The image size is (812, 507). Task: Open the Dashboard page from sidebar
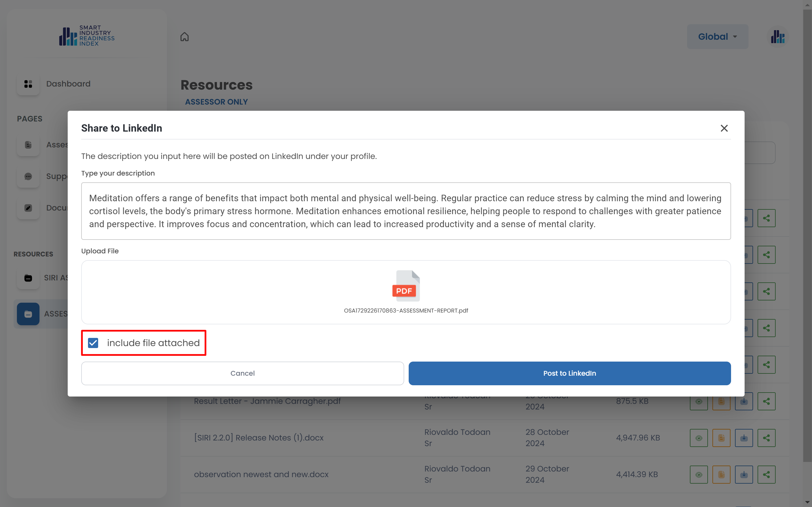point(68,84)
